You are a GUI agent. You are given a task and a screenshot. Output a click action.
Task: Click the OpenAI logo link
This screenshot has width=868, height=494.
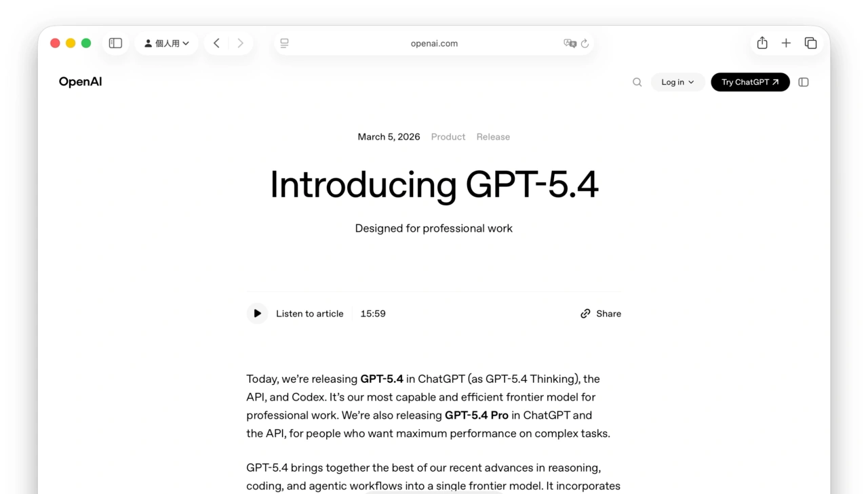tap(80, 81)
